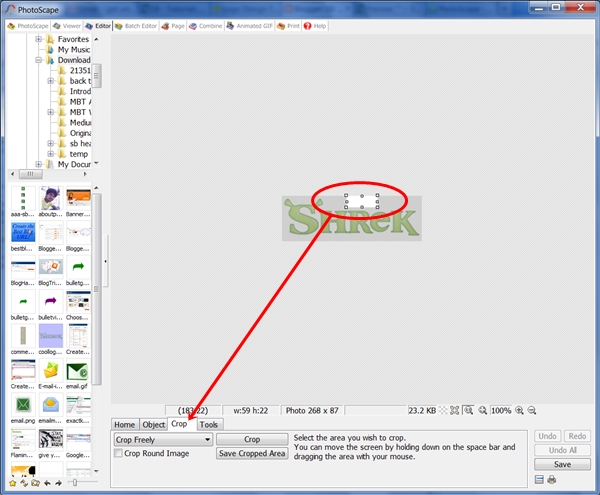Expand the My Documents tree node
Screen dimensions: 600x495
pyautogui.click(x=38, y=164)
